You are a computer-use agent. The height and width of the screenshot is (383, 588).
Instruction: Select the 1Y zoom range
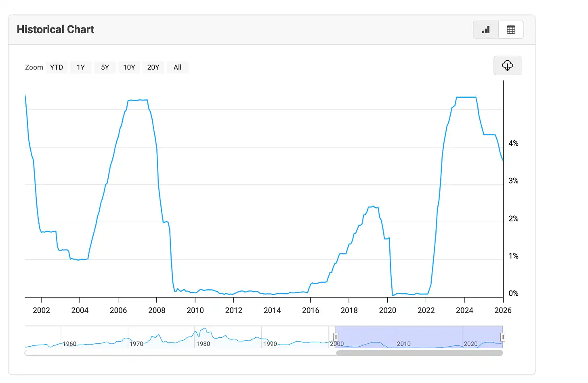pos(81,67)
